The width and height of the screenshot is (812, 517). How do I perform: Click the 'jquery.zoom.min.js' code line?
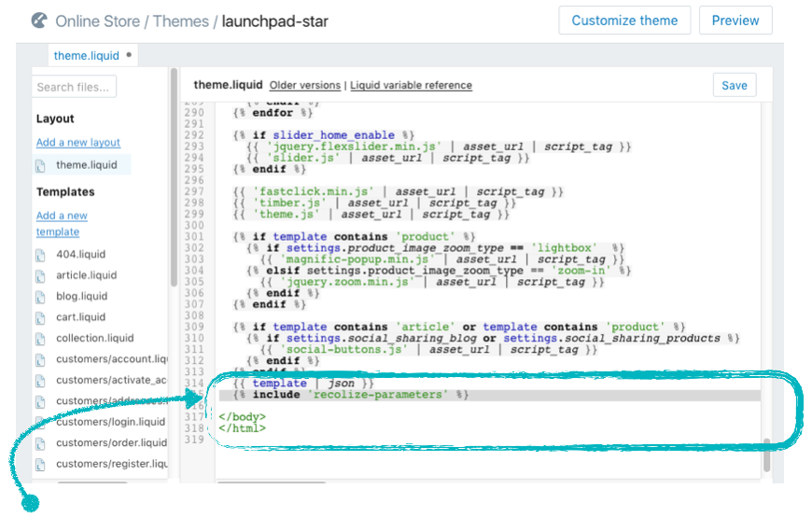coord(432,282)
